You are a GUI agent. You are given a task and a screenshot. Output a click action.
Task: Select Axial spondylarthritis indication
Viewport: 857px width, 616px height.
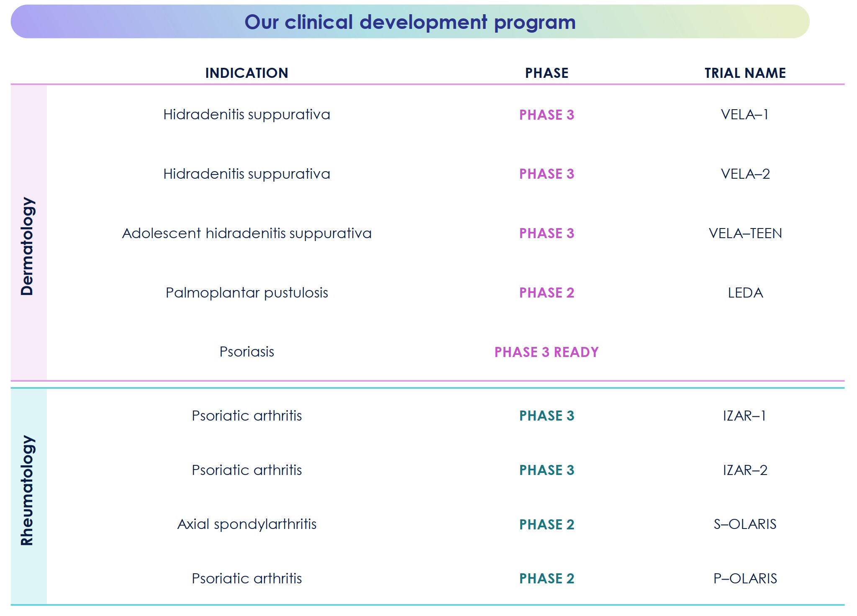tap(246, 524)
